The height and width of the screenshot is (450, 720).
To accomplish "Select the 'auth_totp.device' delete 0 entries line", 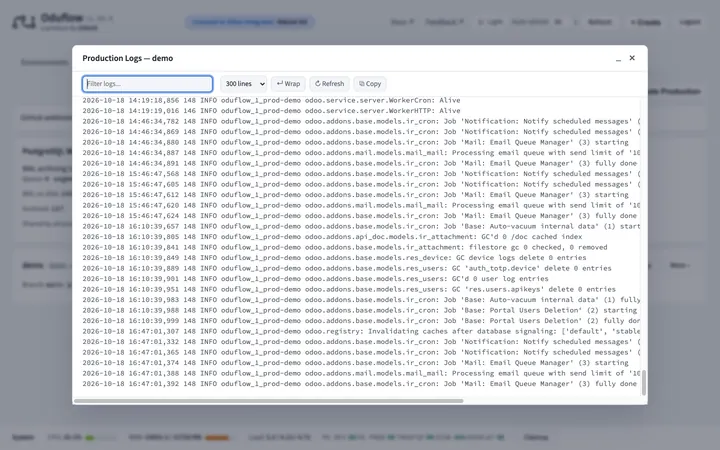I will coord(347,268).
